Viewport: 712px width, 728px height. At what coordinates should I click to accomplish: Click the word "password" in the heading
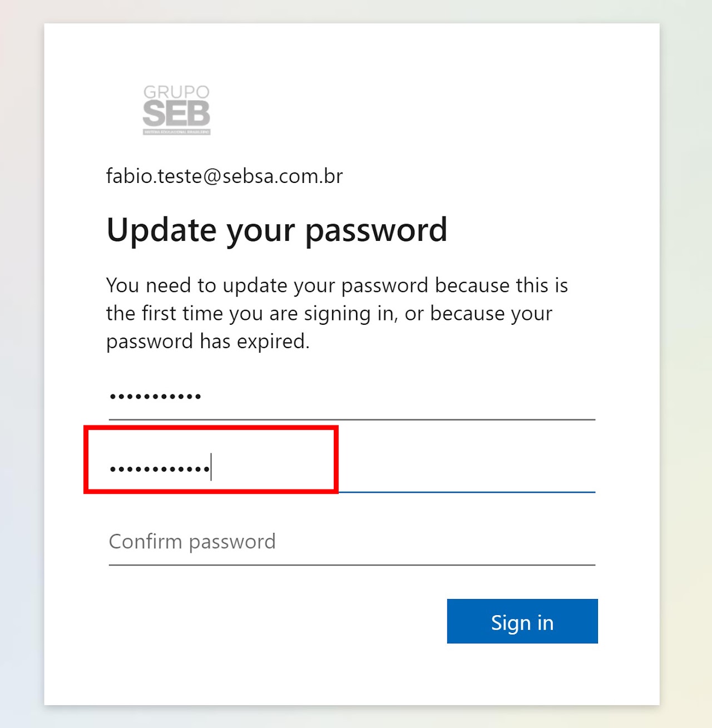point(376,231)
